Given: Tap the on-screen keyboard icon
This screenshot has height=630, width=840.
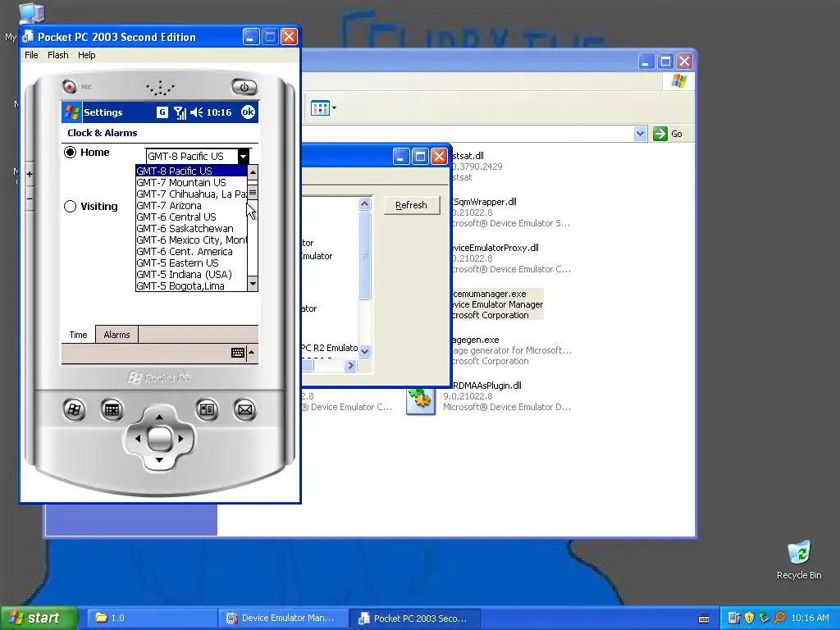Looking at the screenshot, I should (238, 353).
